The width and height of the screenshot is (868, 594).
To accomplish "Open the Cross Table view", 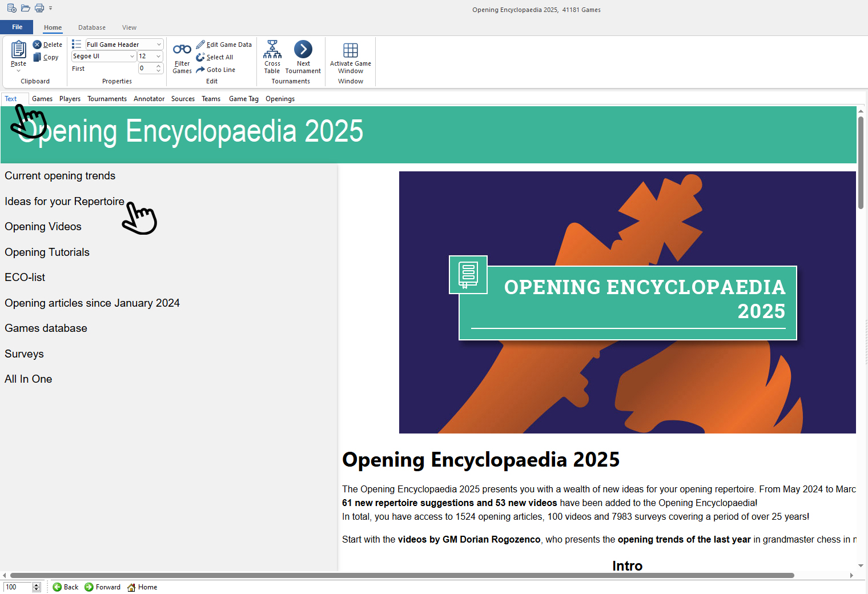I will (272, 50).
